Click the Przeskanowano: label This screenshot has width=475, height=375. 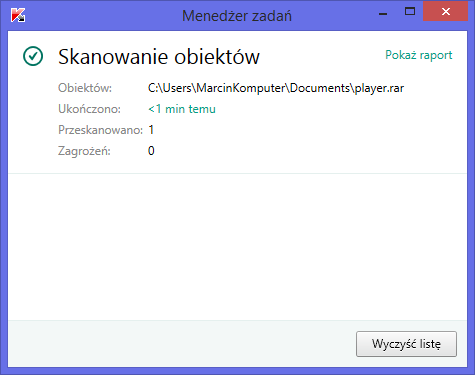100,130
